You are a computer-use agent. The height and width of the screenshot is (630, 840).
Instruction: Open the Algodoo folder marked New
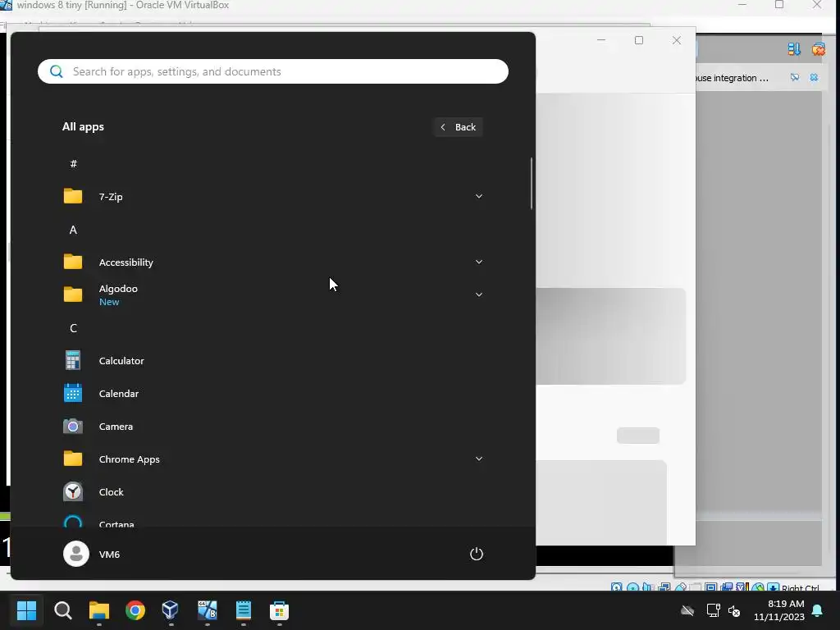click(272, 294)
